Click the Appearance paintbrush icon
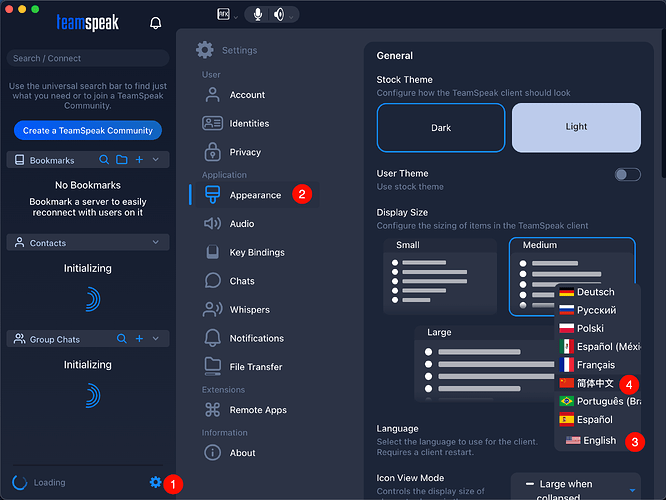This screenshot has width=666, height=500. (212, 195)
